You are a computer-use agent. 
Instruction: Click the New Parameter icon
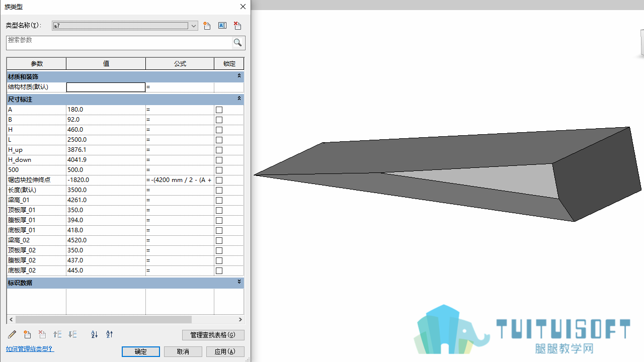27,334
